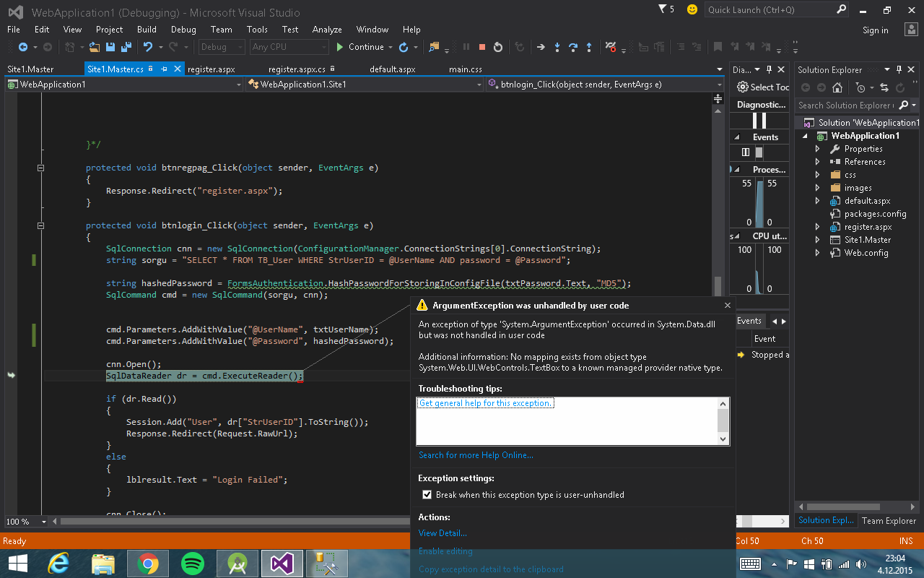Open the Analyze menu
The image size is (924, 578).
click(x=327, y=30)
